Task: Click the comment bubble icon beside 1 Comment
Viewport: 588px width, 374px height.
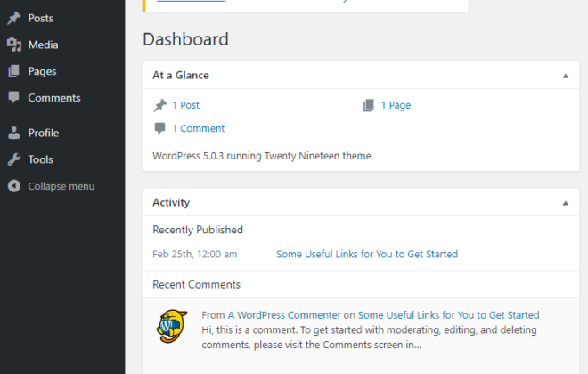Action: (159, 128)
